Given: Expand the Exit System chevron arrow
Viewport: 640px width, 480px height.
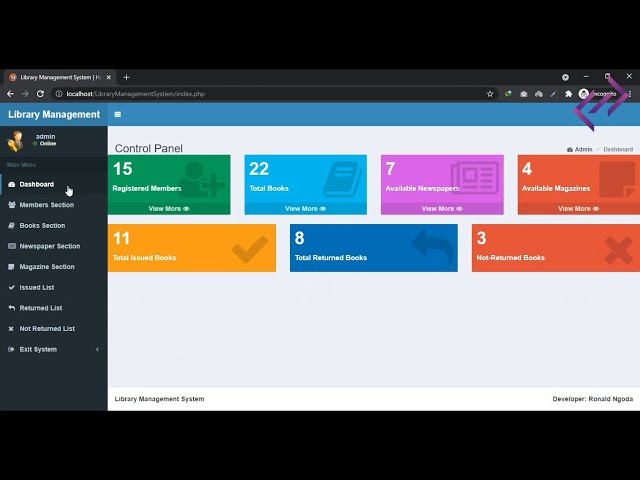Looking at the screenshot, I should [97, 349].
